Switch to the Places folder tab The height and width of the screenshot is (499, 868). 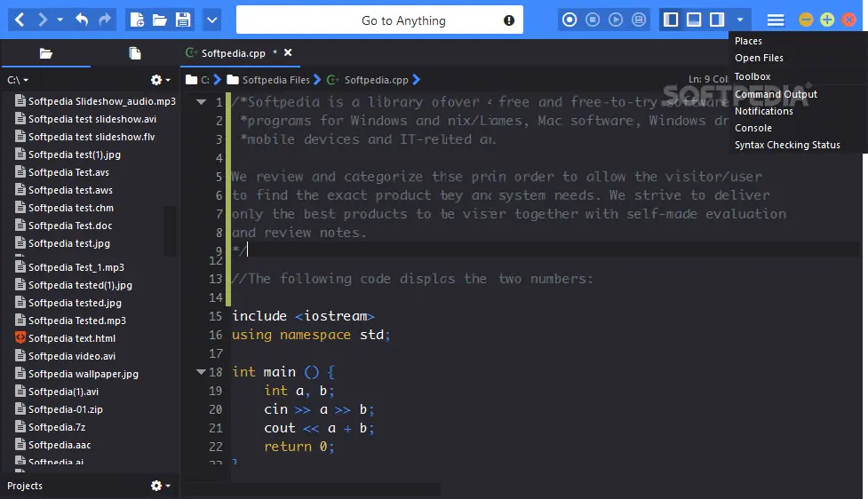tap(46, 53)
